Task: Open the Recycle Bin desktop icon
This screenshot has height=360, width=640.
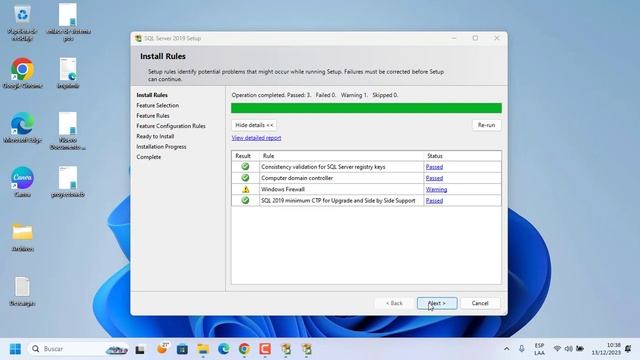Action: tap(22, 16)
